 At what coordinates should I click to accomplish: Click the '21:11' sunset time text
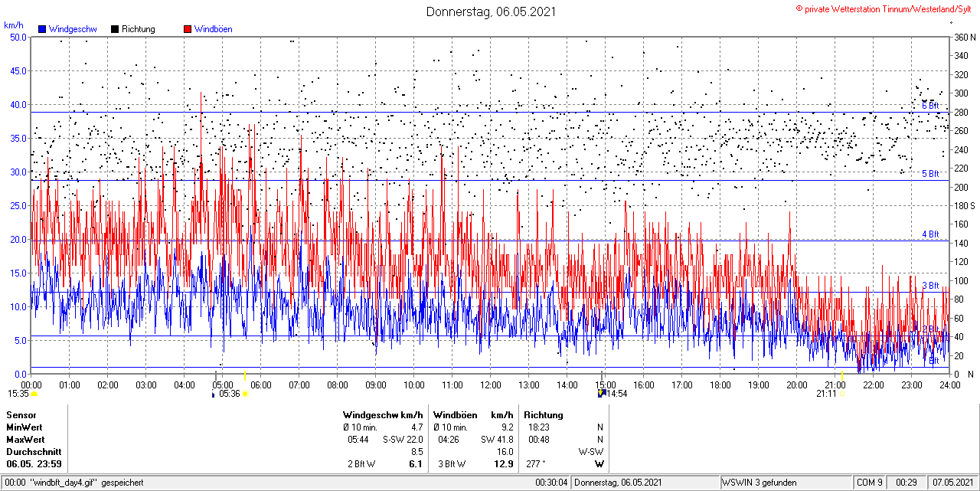click(827, 394)
